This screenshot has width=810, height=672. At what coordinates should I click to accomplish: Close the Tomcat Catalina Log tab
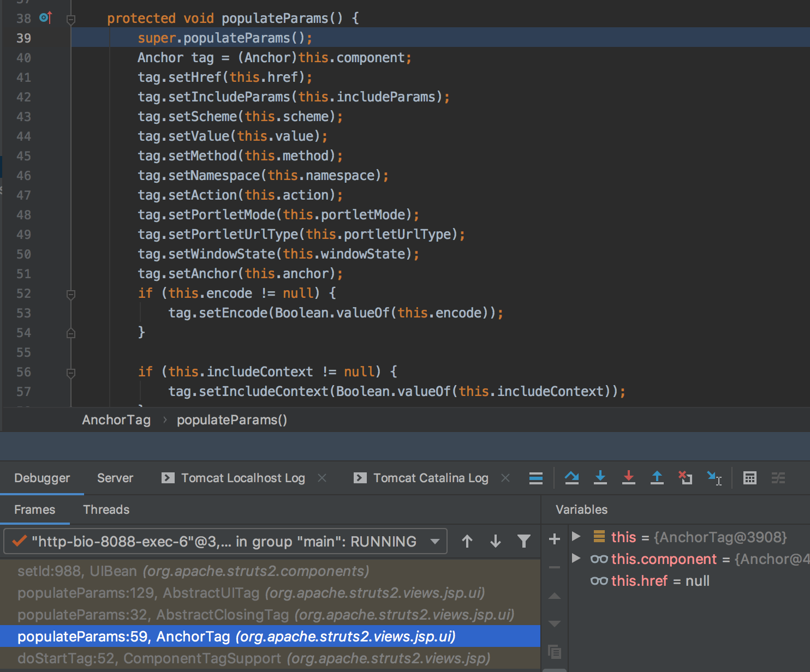tap(505, 478)
